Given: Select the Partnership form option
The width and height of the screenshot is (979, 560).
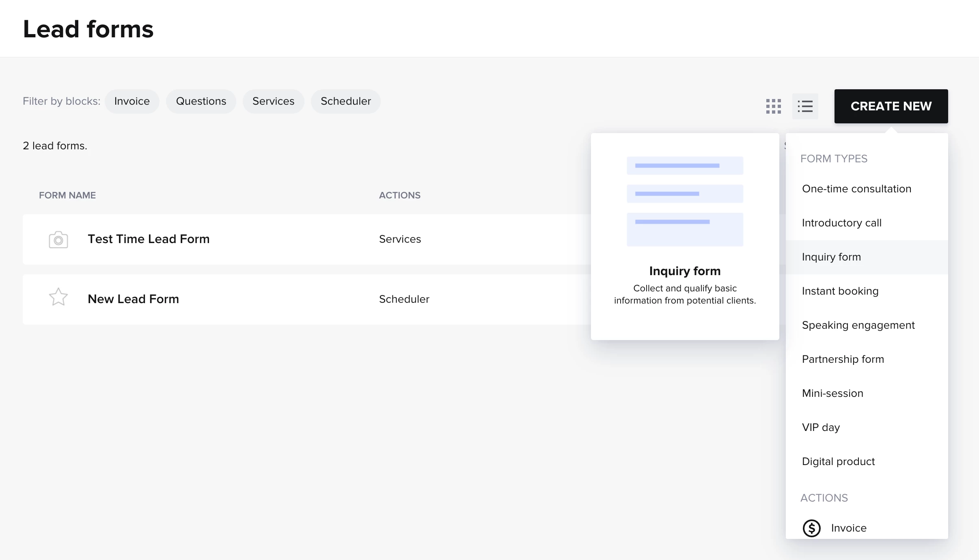Looking at the screenshot, I should click(843, 359).
